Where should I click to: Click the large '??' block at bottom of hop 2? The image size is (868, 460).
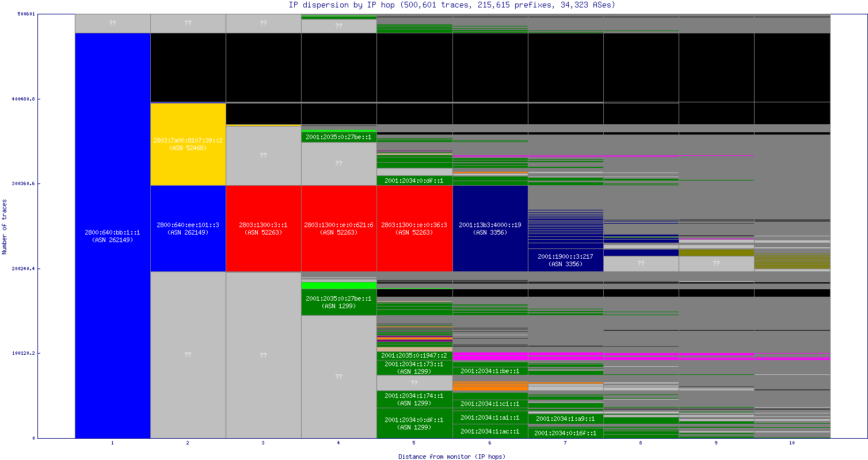click(x=188, y=355)
